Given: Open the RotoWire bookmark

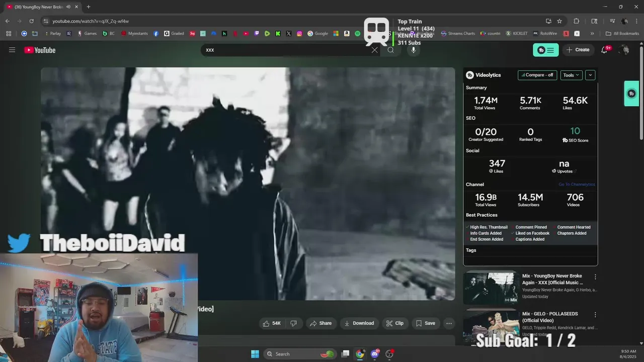Looking at the screenshot, I should pyautogui.click(x=545, y=34).
